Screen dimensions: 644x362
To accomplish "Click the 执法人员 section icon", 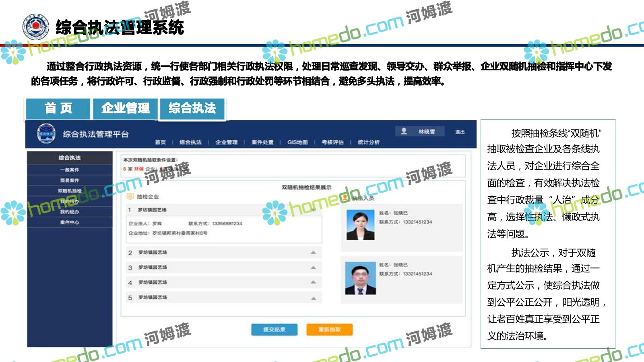I will [345, 197].
